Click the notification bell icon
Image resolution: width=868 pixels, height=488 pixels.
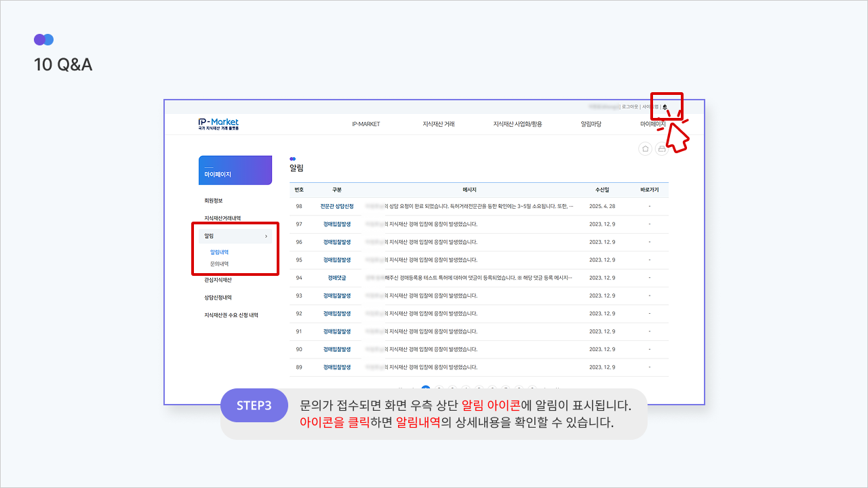pyautogui.click(x=665, y=107)
